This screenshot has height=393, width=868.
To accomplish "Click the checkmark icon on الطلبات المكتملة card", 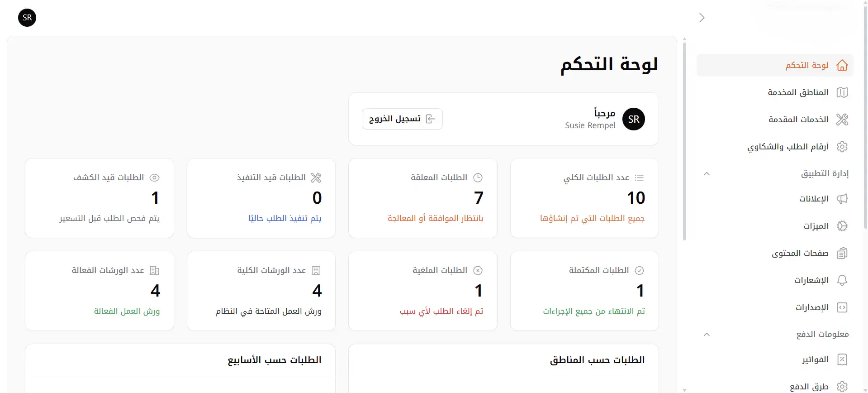I will click(639, 270).
